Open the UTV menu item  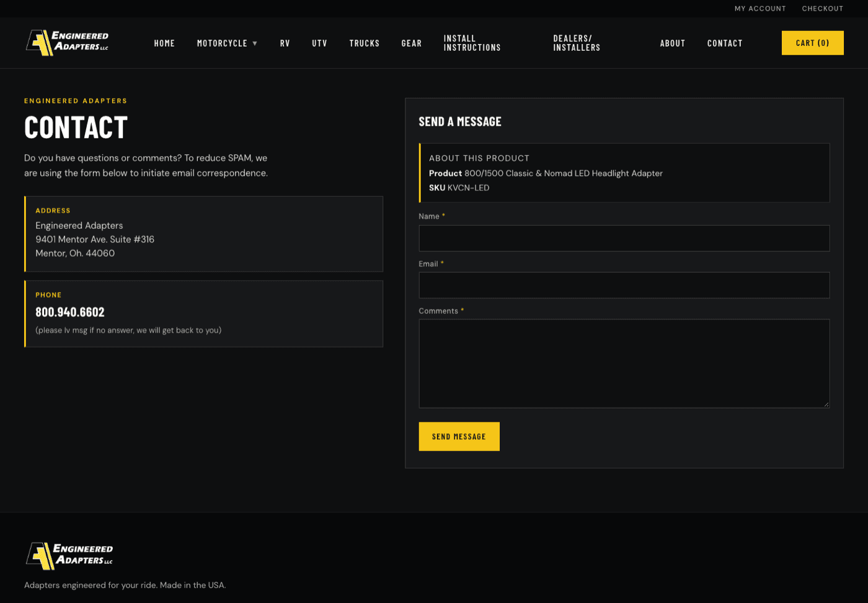[319, 43]
